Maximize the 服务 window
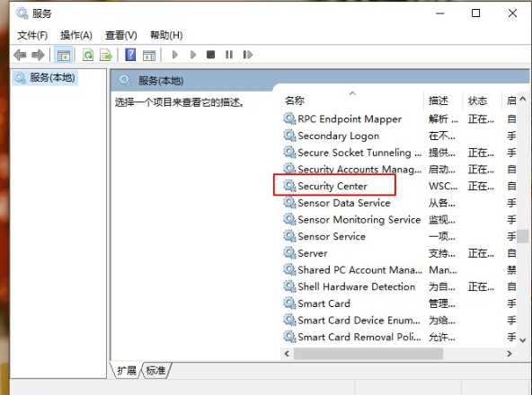Screen dimensions: 532x395 (475, 13)
